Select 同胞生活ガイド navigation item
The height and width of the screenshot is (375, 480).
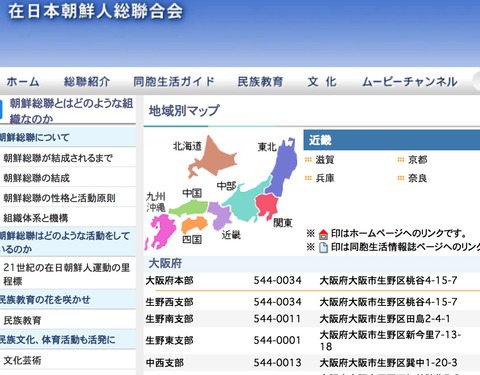(x=174, y=82)
